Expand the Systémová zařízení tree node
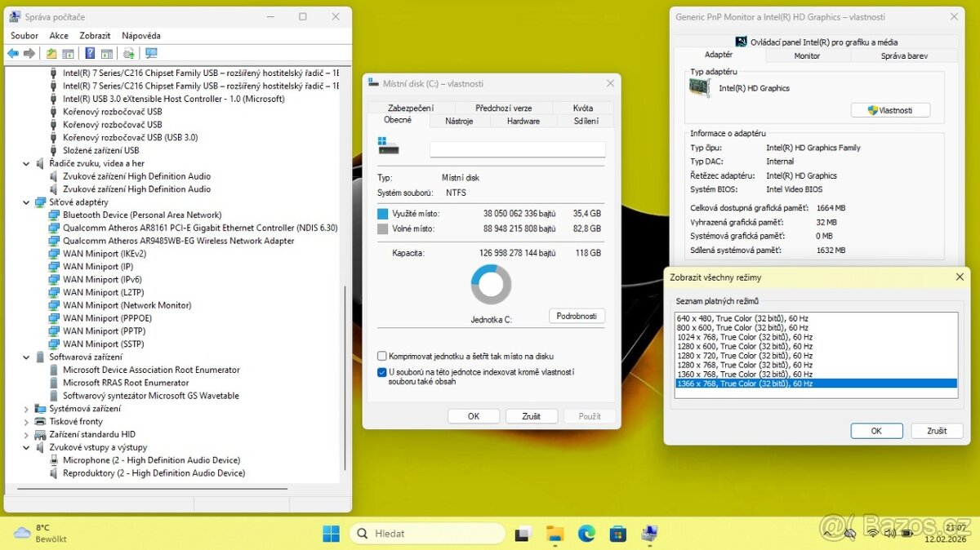 pyautogui.click(x=24, y=408)
